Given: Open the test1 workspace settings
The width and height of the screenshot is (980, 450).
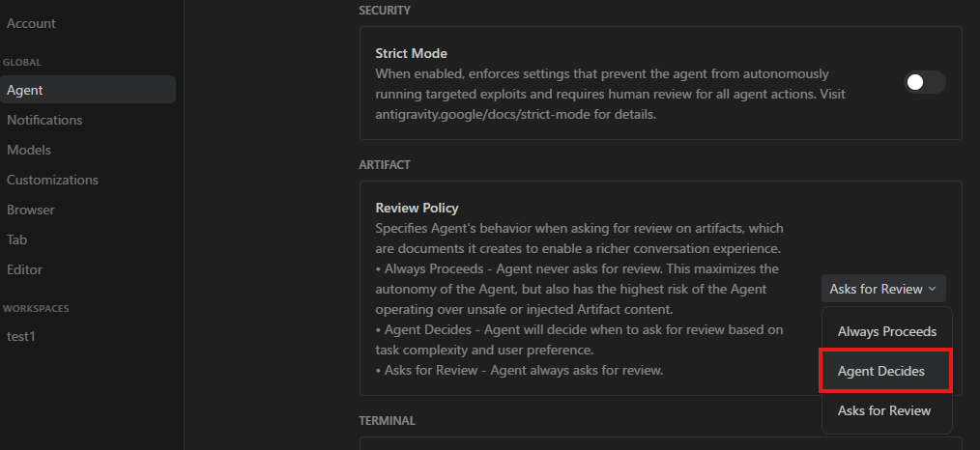Looking at the screenshot, I should click(x=20, y=336).
